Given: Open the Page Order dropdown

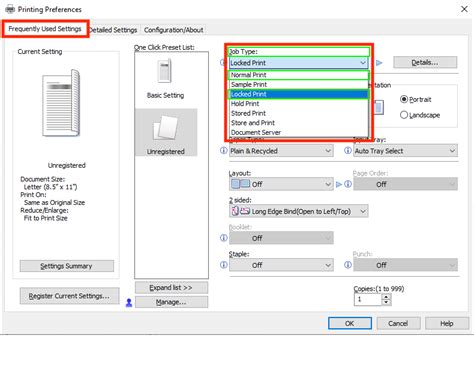Looking at the screenshot, I should [x=405, y=184].
